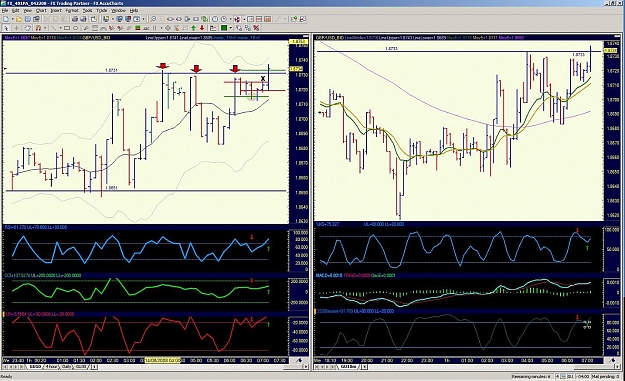Click the 1.8733 line label on right chart

(x=391, y=48)
